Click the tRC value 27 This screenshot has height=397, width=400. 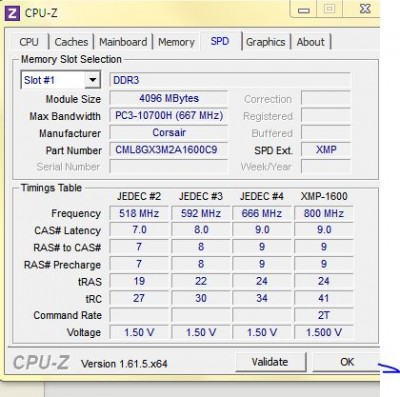point(139,298)
